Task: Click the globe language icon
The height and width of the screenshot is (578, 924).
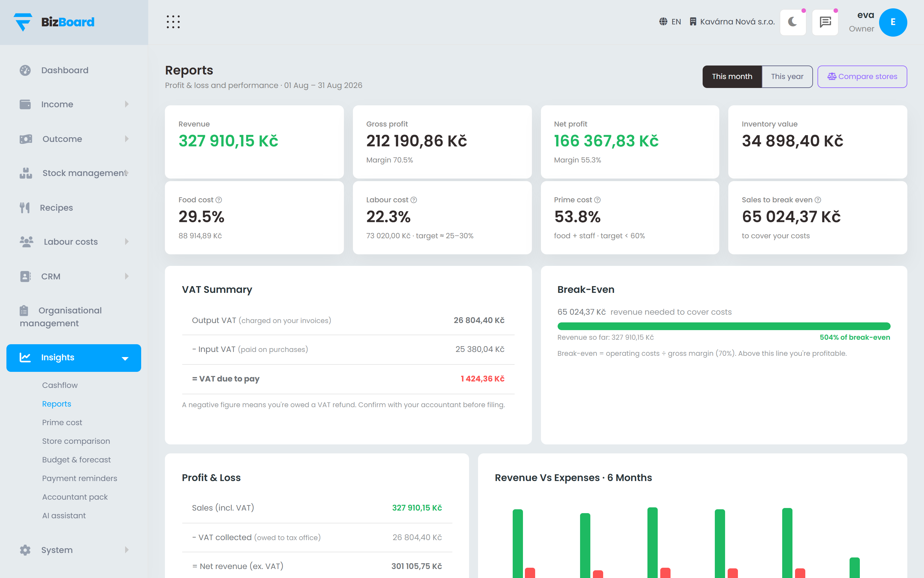Action: click(x=663, y=22)
